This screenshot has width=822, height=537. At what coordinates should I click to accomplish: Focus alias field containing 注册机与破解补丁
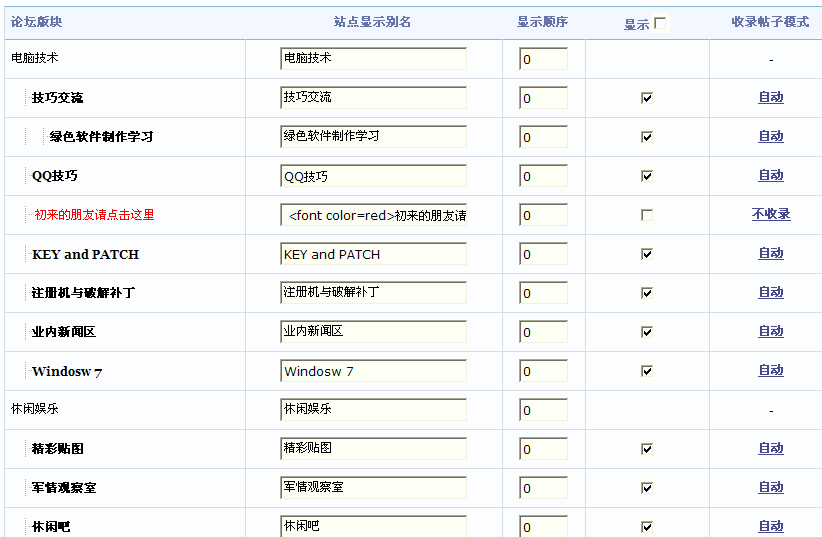373,293
